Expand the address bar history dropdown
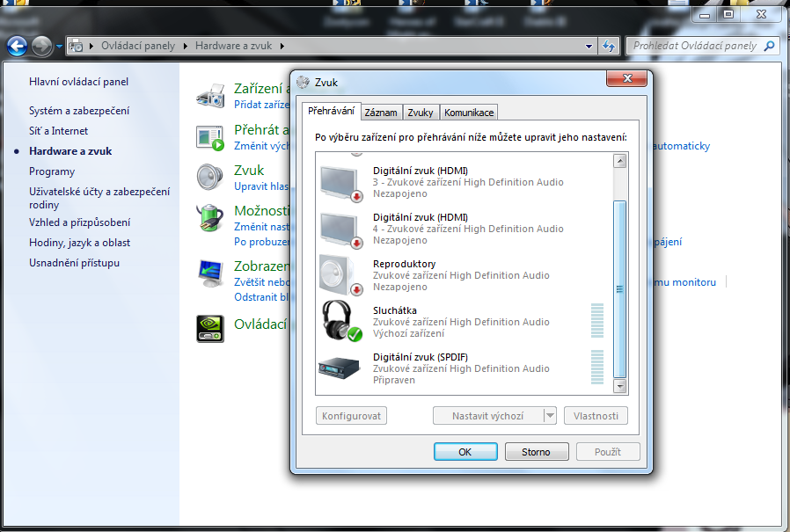 589,47
